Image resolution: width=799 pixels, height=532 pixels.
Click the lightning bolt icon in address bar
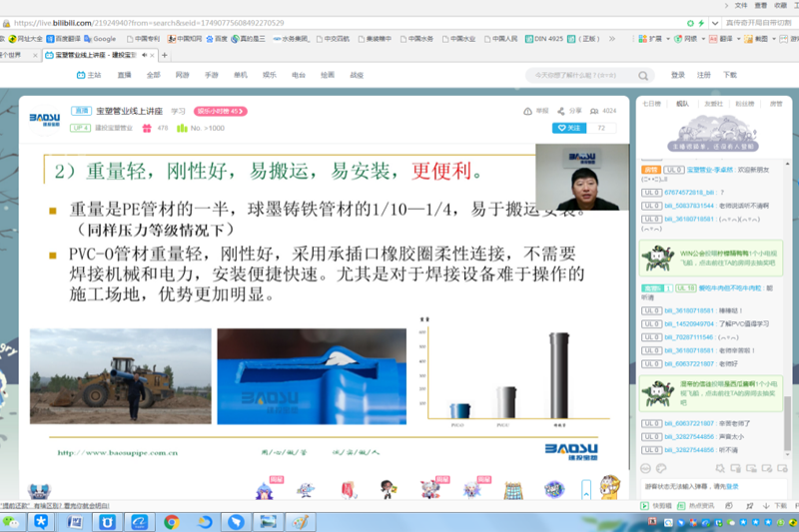click(x=701, y=23)
